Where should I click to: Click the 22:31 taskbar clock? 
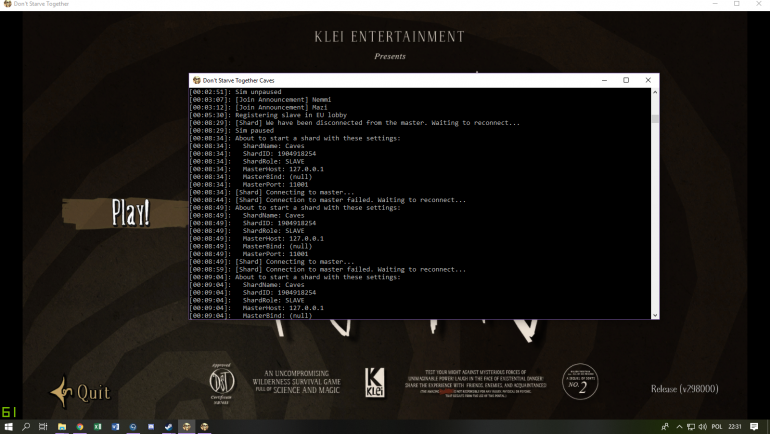tap(735, 427)
